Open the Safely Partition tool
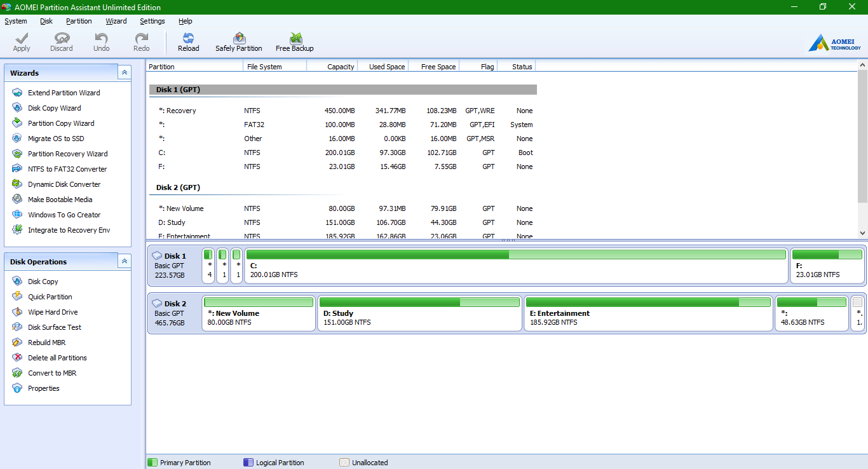Image resolution: width=868 pixels, height=469 pixels. pyautogui.click(x=239, y=43)
